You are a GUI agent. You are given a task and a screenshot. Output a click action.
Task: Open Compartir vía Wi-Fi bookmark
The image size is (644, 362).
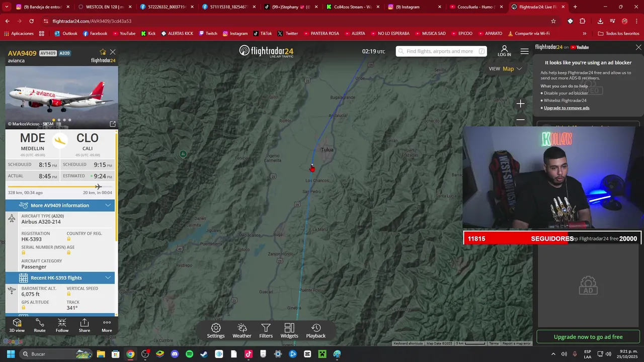(x=528, y=34)
